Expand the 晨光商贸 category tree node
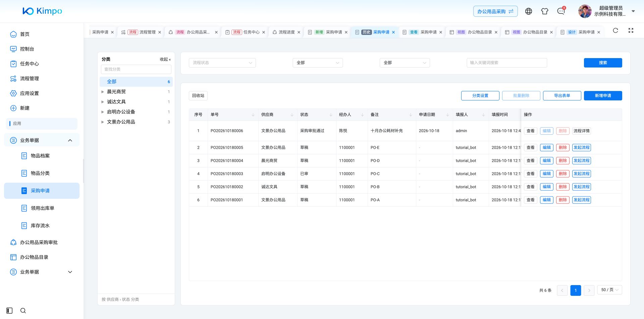 point(103,92)
